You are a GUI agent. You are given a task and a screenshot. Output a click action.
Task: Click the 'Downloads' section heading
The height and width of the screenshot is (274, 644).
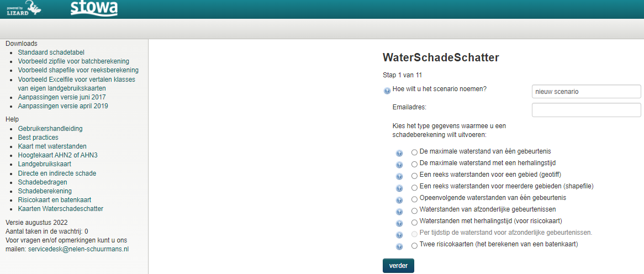pyautogui.click(x=22, y=44)
